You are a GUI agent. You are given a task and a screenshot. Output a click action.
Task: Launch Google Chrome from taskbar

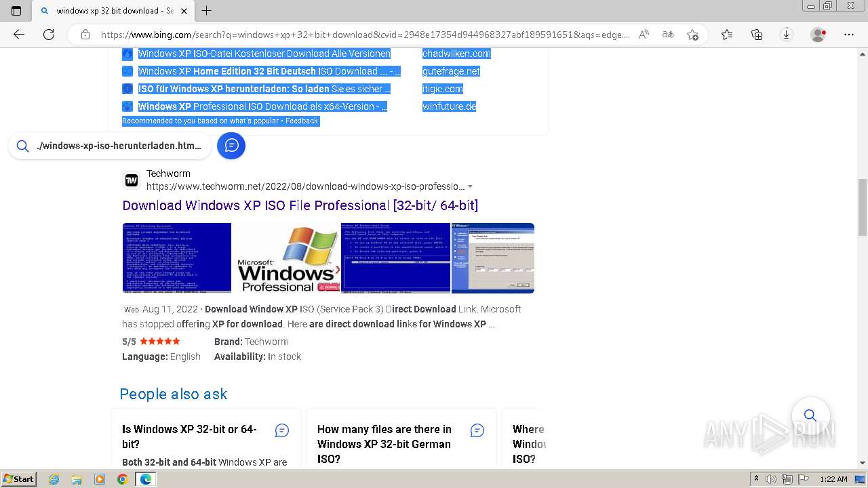(x=122, y=479)
